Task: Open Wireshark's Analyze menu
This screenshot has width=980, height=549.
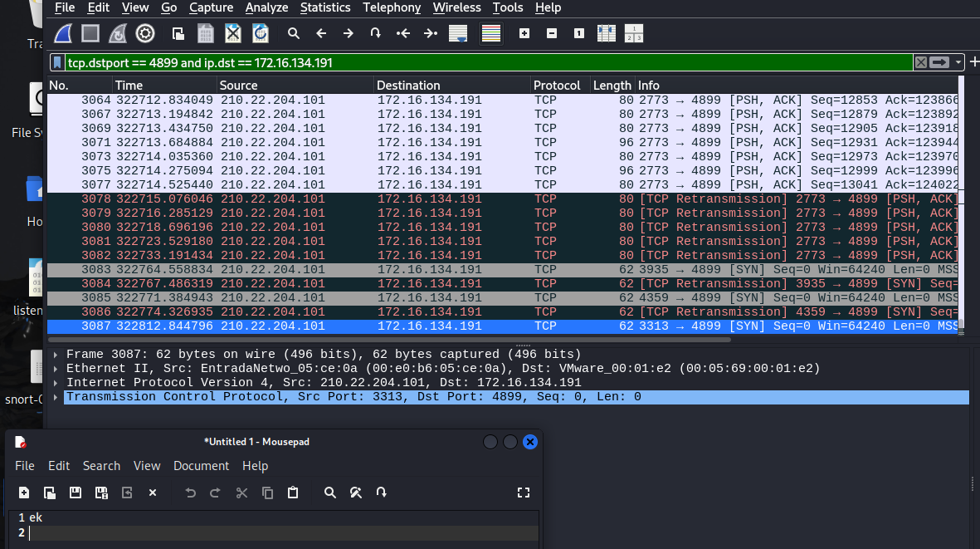Action: click(x=266, y=7)
